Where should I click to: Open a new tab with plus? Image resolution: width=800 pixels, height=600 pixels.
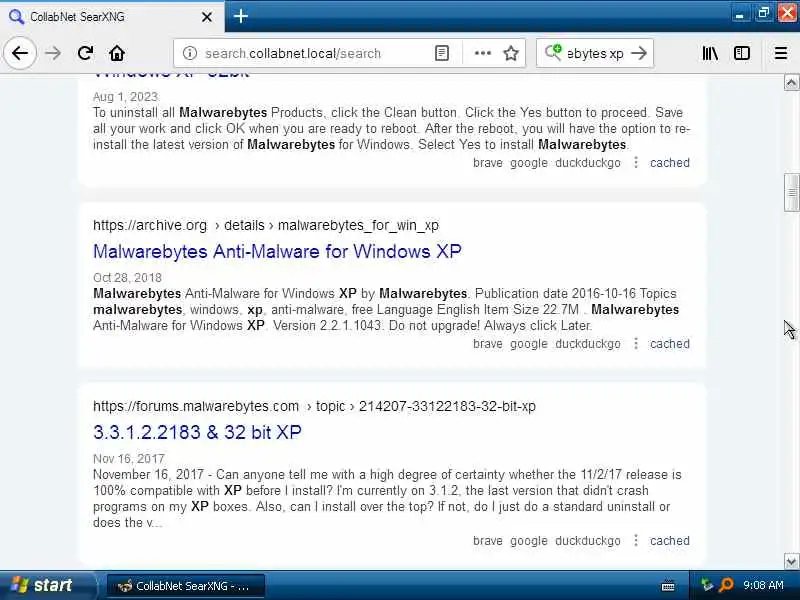click(241, 16)
